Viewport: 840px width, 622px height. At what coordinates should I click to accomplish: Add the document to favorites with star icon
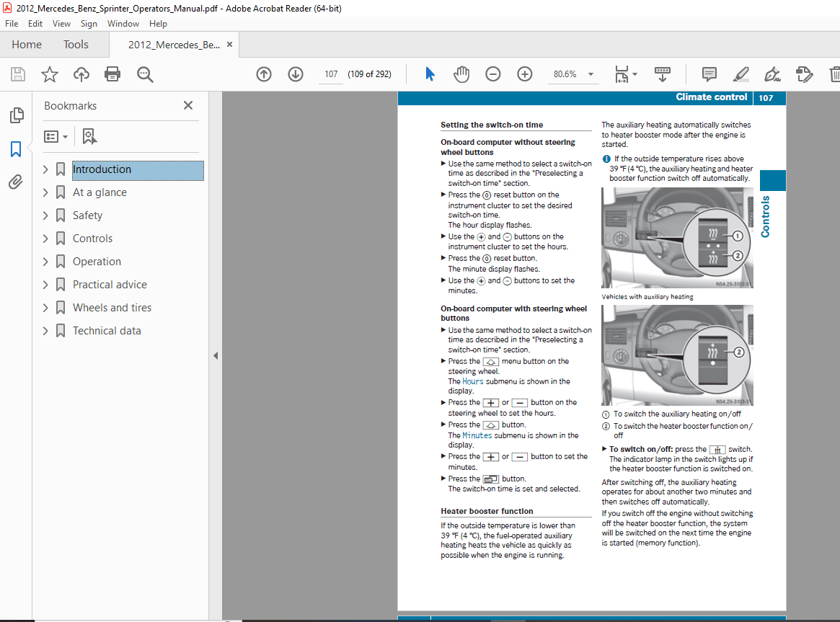coord(49,74)
